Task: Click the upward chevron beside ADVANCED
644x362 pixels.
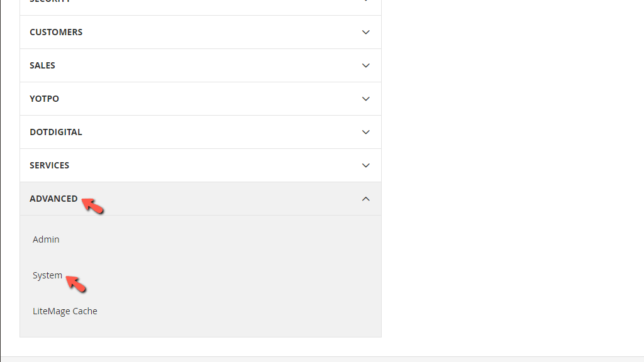Action: coord(365,199)
